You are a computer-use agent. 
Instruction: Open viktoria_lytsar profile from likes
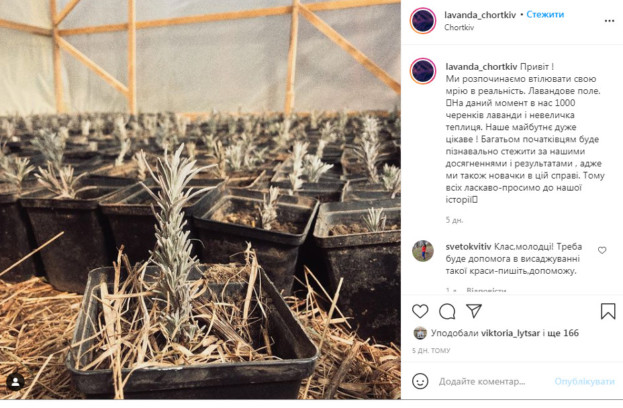pos(510,333)
